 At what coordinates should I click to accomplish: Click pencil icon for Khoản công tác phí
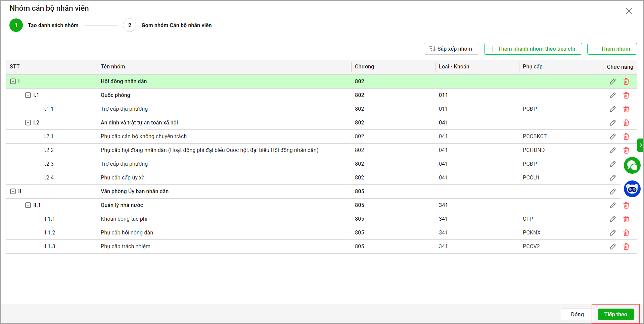612,219
